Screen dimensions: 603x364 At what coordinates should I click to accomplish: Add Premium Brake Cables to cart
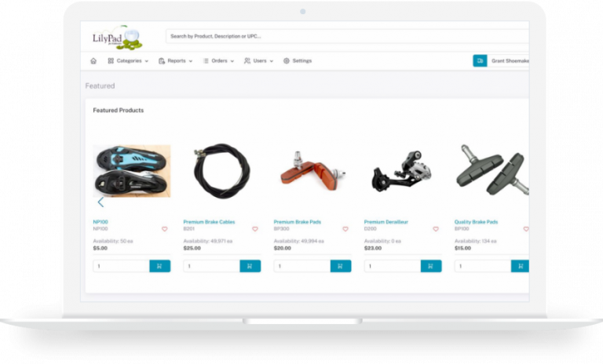pos(250,266)
